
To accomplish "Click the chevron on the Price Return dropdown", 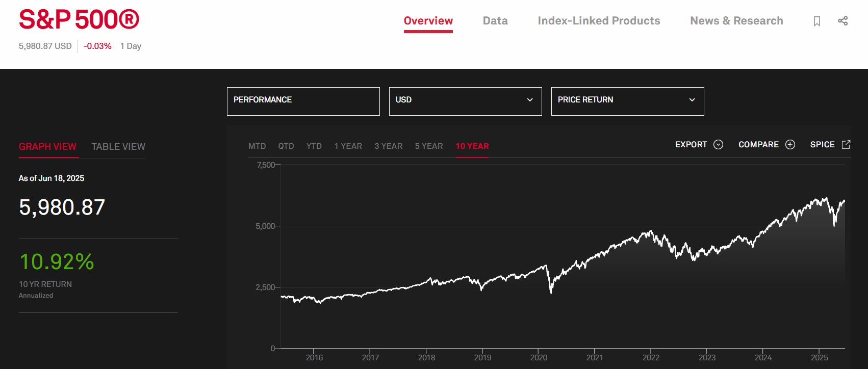I will (x=692, y=100).
